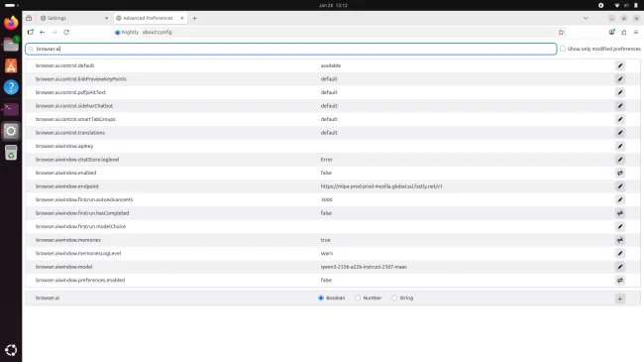Image resolution: width=644 pixels, height=362 pixels.
Task: Open a new browser tab
Action: pos(194,18)
